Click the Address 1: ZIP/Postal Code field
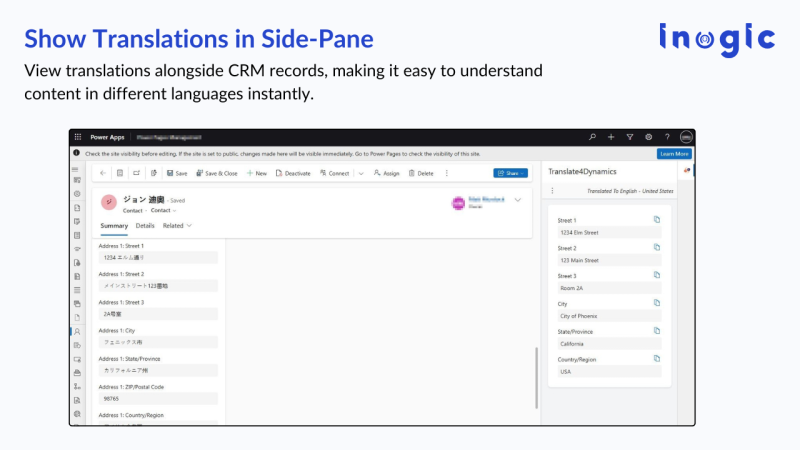800x450 pixels. [158, 398]
